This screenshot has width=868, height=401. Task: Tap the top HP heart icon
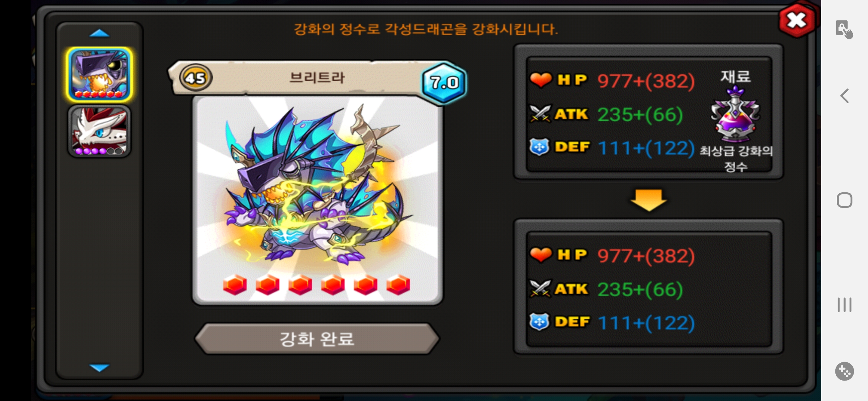click(x=541, y=80)
